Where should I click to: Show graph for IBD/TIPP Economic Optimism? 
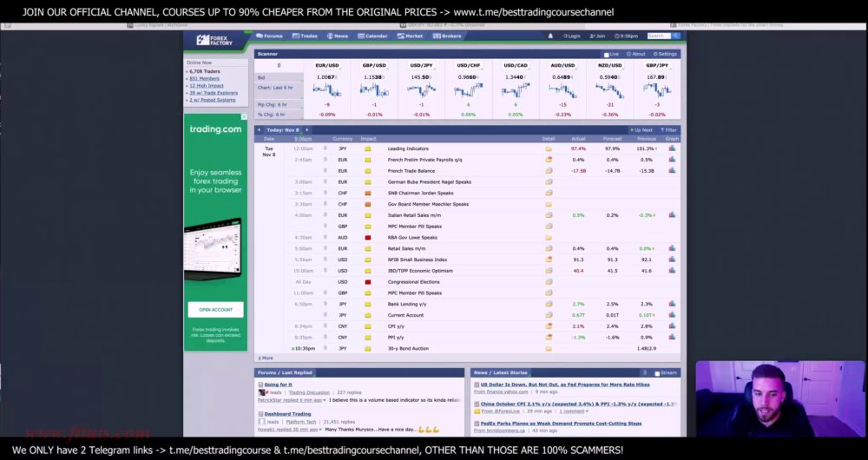[x=672, y=271]
